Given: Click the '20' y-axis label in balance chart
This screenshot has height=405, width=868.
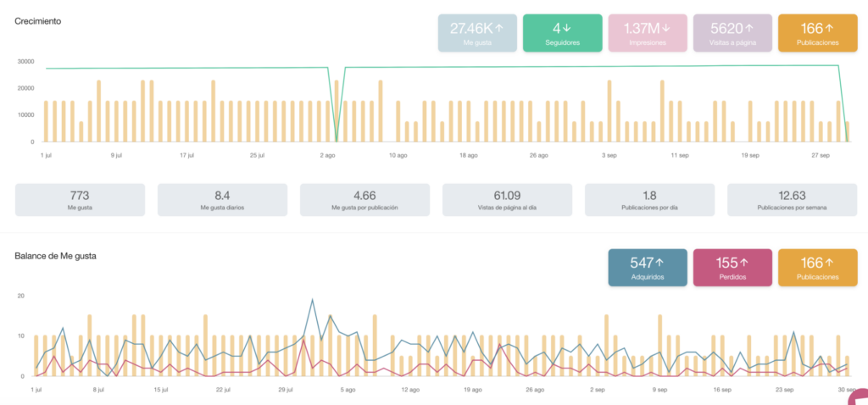Looking at the screenshot, I should coord(21,296).
